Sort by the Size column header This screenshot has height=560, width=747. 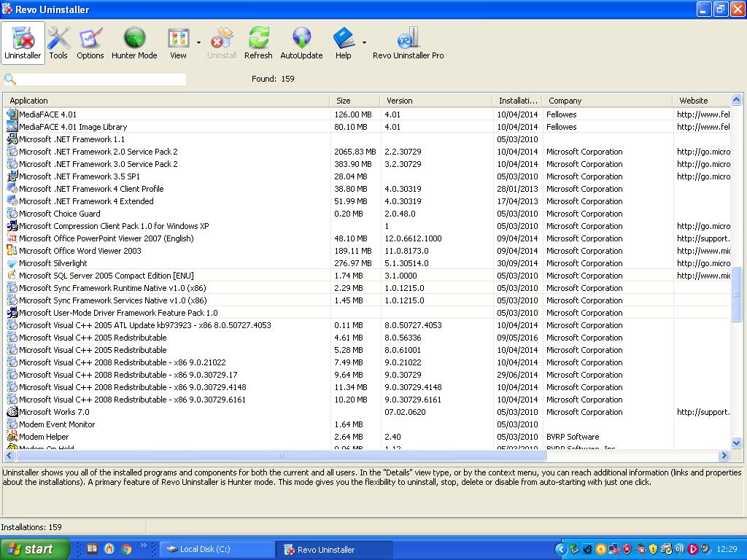[355, 101]
